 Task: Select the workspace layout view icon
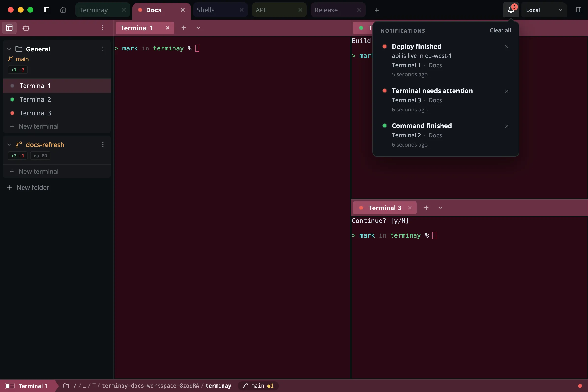pos(9,28)
